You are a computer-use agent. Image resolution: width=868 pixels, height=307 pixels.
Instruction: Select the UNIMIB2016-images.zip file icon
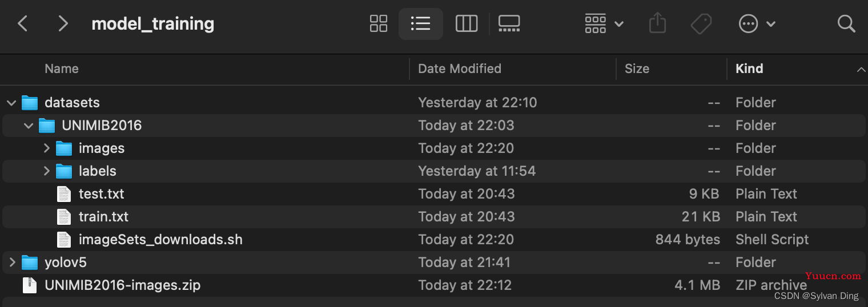[x=29, y=285]
